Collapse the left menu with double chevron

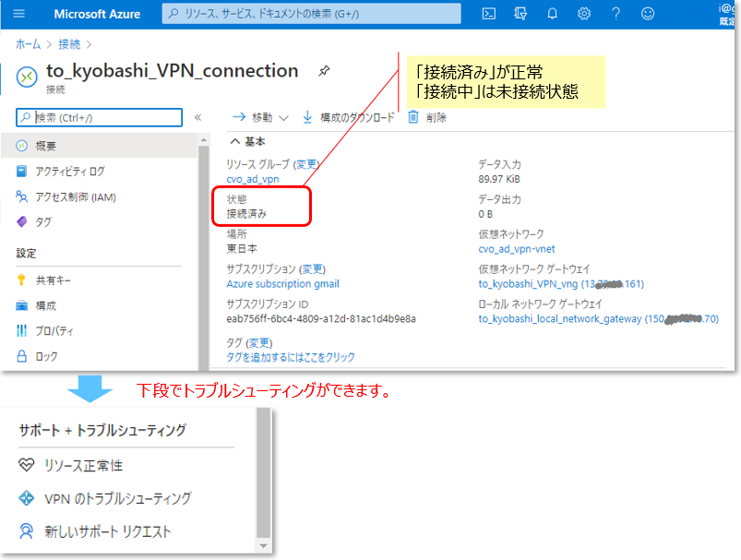pyautogui.click(x=198, y=118)
